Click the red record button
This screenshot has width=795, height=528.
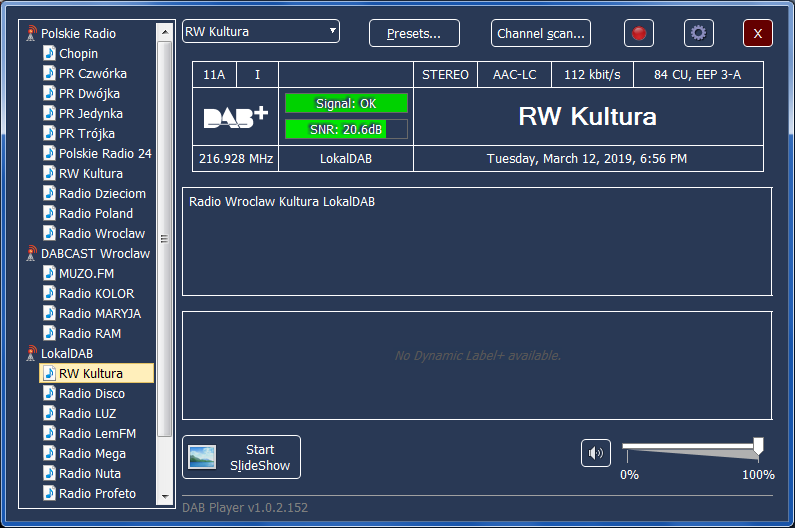638,33
